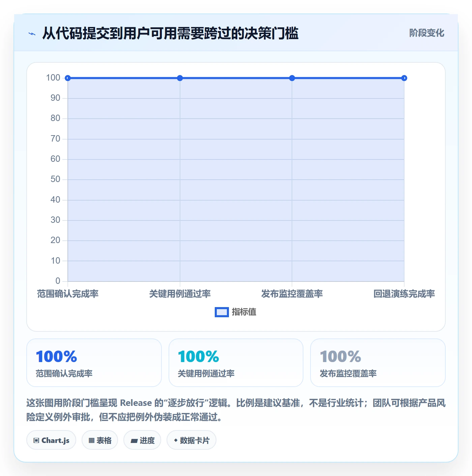
Task: Click the 进度 tag chip
Action: pyautogui.click(x=142, y=440)
